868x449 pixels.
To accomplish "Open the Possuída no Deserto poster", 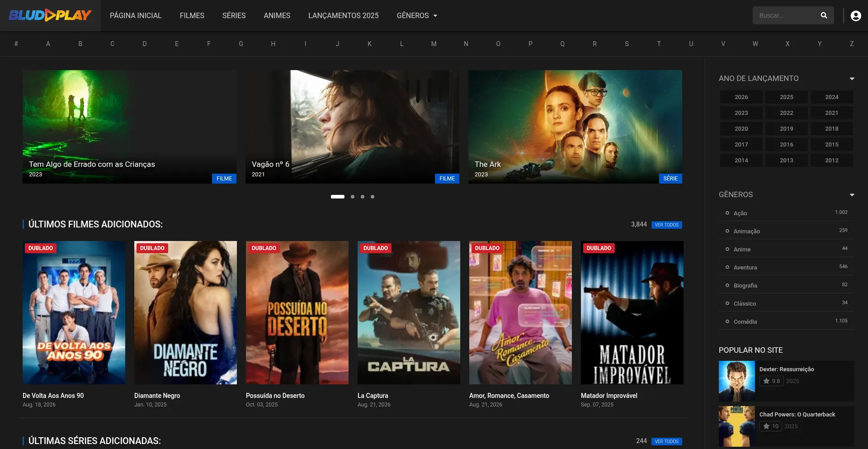I will click(297, 312).
